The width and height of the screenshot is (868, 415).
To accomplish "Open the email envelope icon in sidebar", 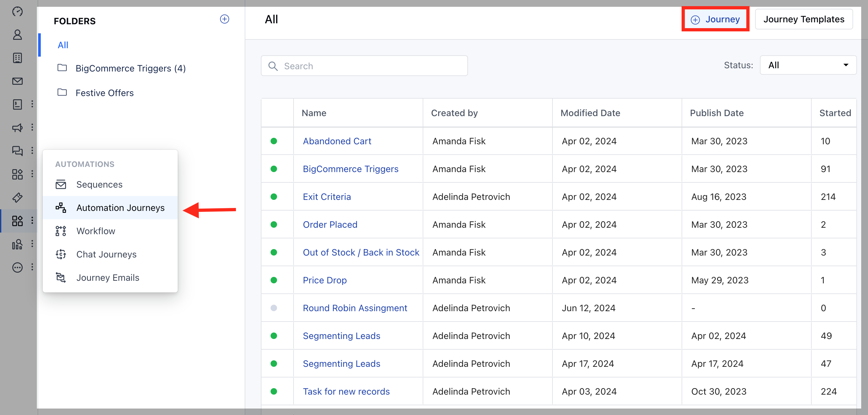I will [17, 81].
